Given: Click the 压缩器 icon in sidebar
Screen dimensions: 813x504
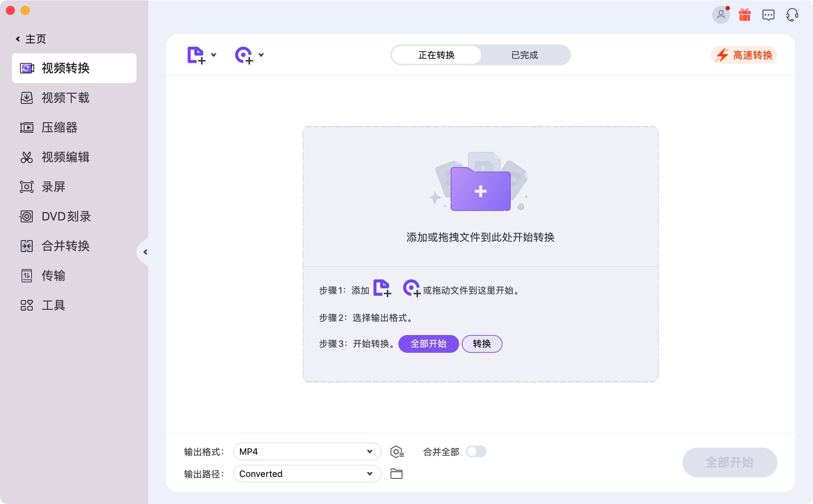Looking at the screenshot, I should pyautogui.click(x=27, y=127).
